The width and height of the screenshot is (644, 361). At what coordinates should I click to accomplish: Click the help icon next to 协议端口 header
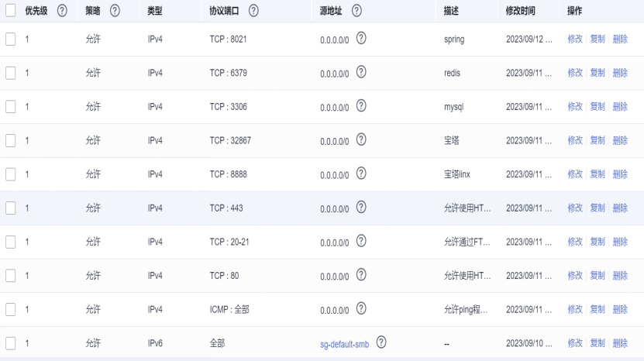click(253, 11)
